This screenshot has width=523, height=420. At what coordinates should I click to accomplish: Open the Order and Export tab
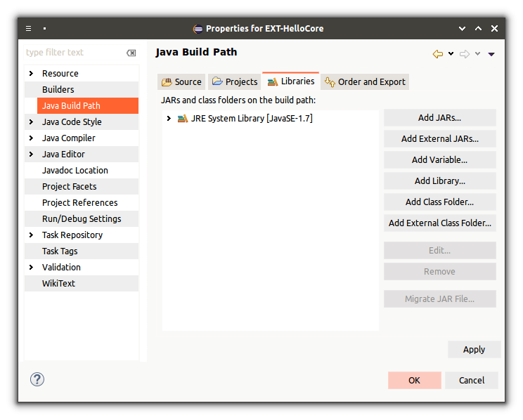click(365, 82)
